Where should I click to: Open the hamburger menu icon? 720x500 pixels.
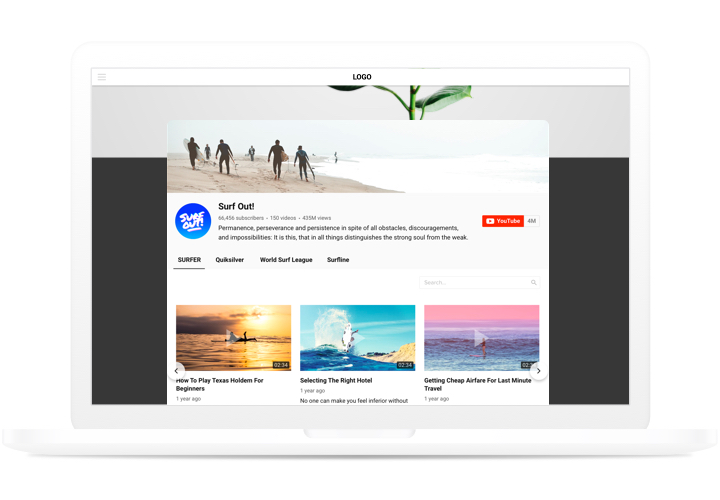[x=102, y=77]
